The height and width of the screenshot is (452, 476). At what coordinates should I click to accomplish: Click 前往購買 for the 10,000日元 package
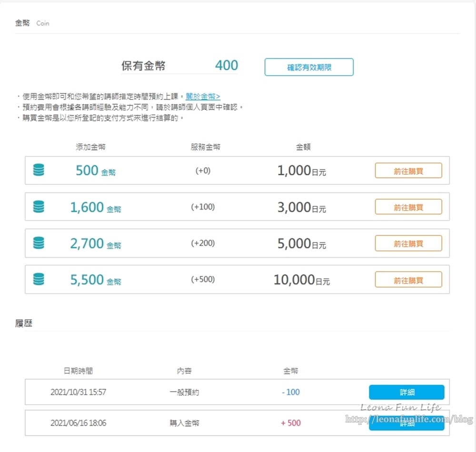pos(408,280)
